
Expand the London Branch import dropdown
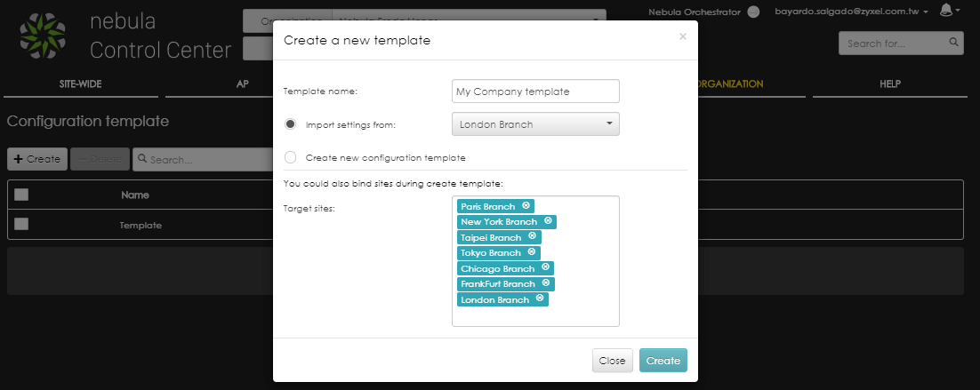click(x=535, y=124)
